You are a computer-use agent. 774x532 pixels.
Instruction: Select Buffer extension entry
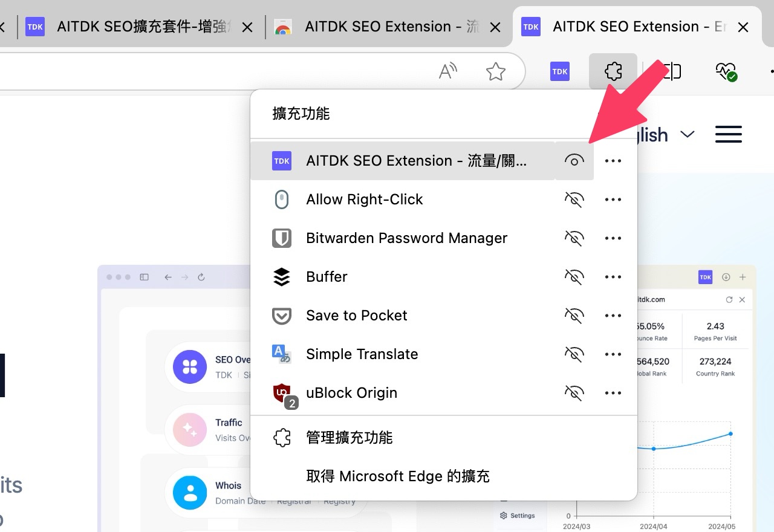click(x=403, y=277)
